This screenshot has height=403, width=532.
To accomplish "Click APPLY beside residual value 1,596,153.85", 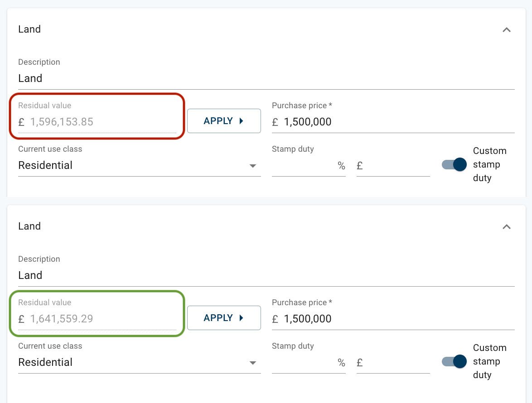I will pos(224,121).
